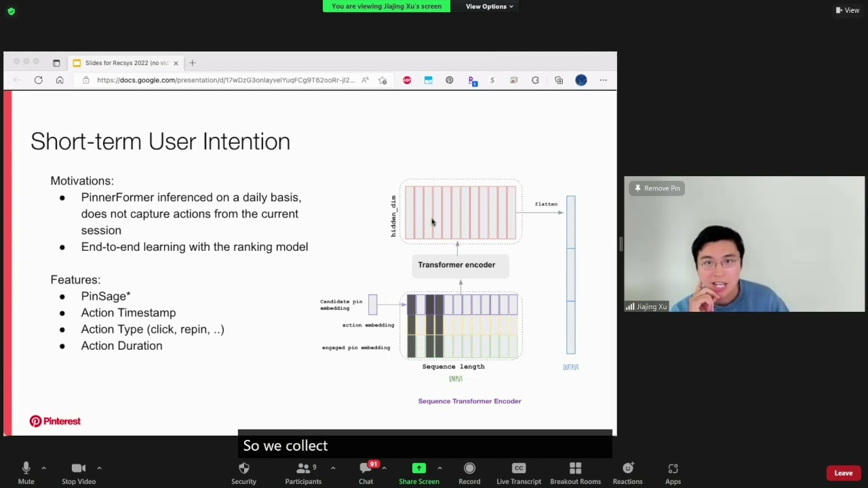868x488 pixels.
Task: Click the browser address bar URL
Action: click(x=225, y=80)
